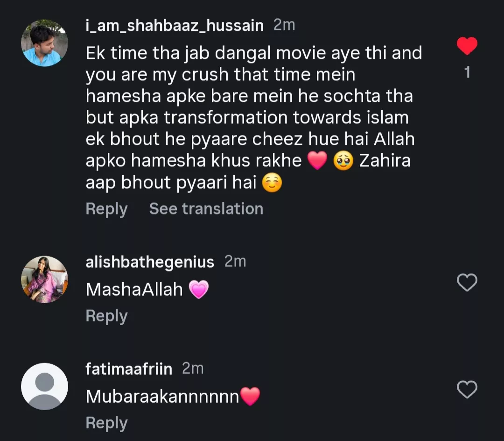Viewport: 504px width, 441px height.
Task: Click See translation on first comment
Action: coord(206,209)
